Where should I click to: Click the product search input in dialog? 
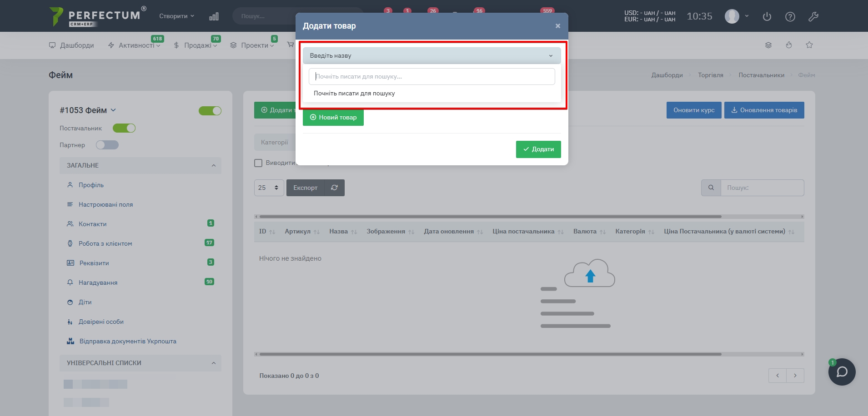point(431,76)
